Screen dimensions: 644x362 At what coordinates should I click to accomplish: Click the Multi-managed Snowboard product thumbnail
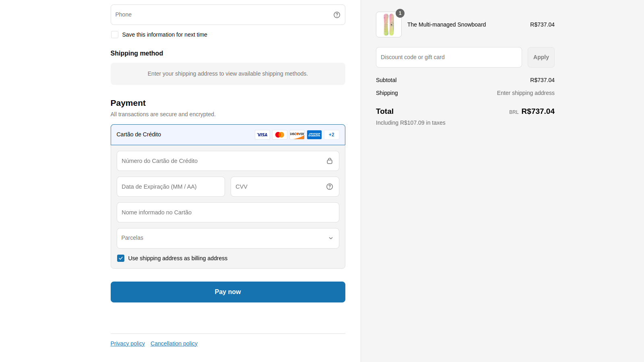pos(389,25)
